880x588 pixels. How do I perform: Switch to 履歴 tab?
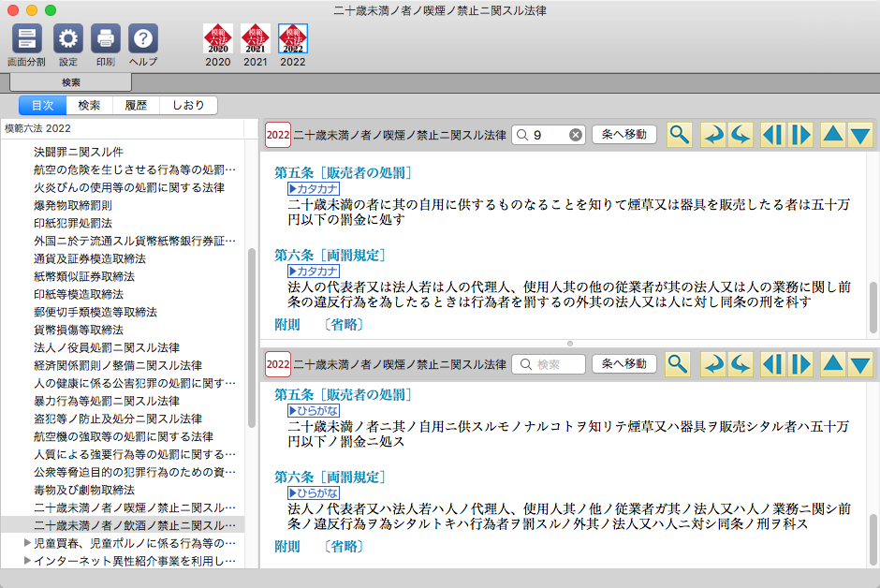136,106
